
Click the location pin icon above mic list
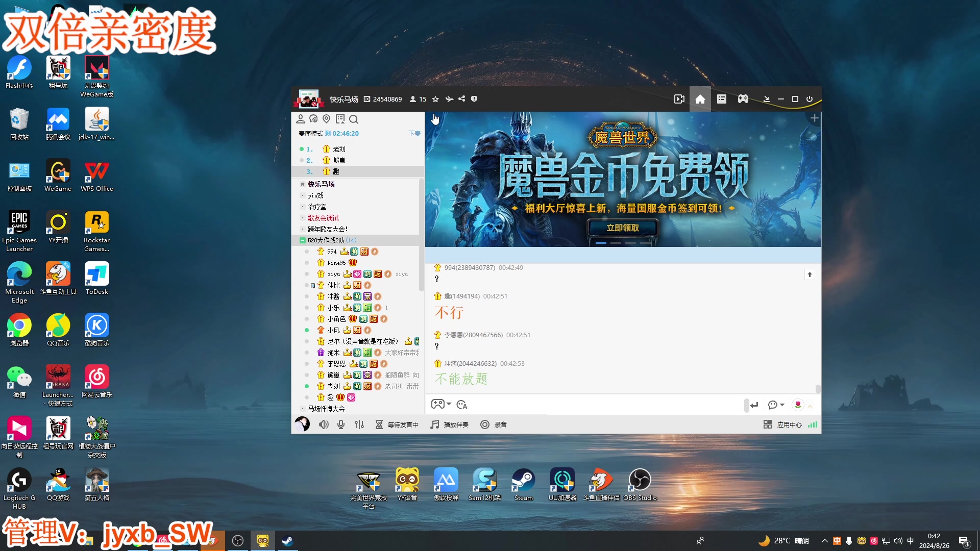pos(327,119)
